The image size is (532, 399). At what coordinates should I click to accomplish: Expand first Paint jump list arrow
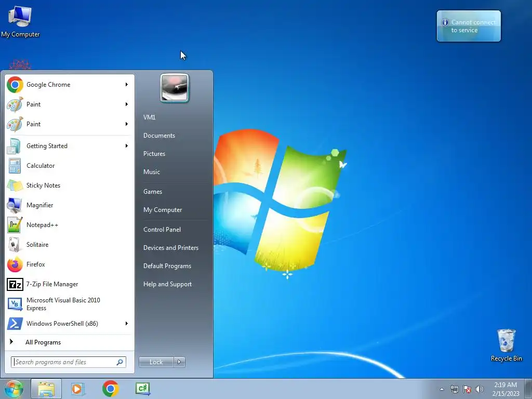[x=127, y=104]
